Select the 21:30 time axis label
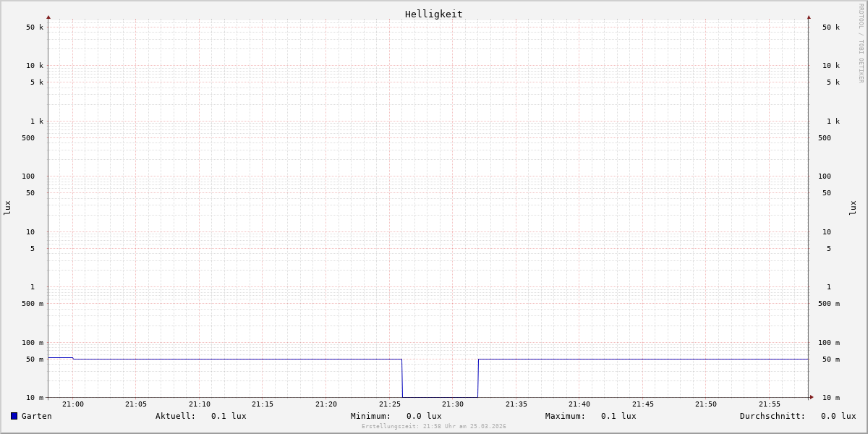The height and width of the screenshot is (434, 868). click(453, 404)
